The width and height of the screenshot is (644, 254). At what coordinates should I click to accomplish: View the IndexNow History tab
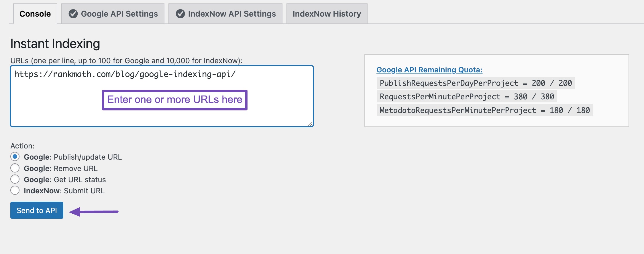tap(327, 14)
